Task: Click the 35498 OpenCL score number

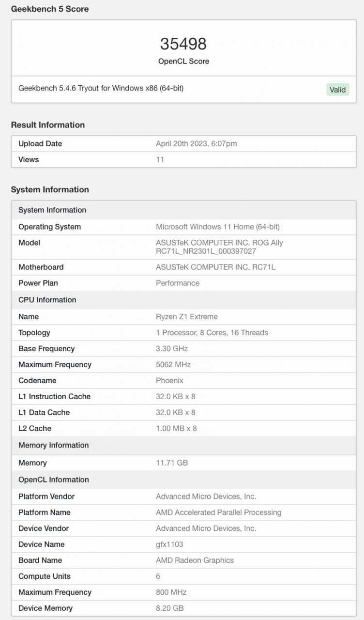Action: 183,44
